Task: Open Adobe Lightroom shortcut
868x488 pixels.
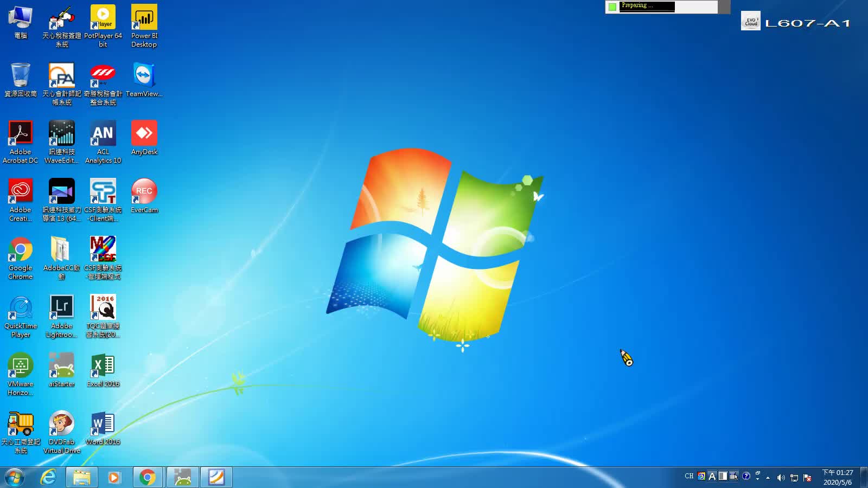Action: [62, 316]
